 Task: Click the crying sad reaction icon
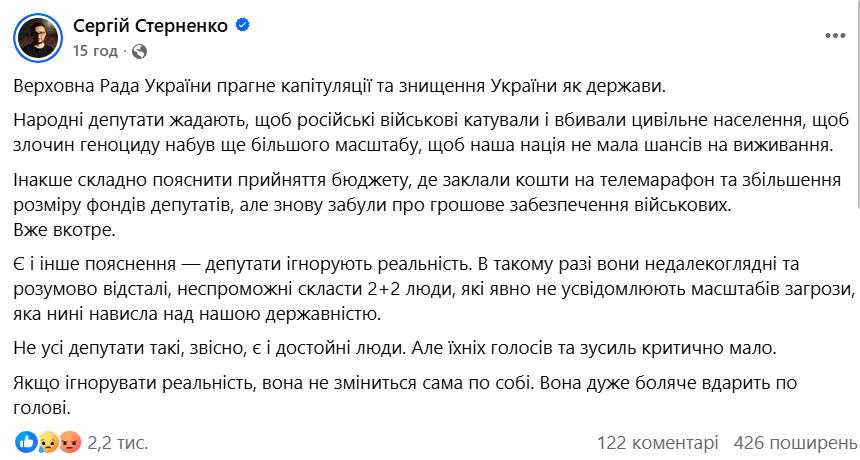(x=47, y=441)
